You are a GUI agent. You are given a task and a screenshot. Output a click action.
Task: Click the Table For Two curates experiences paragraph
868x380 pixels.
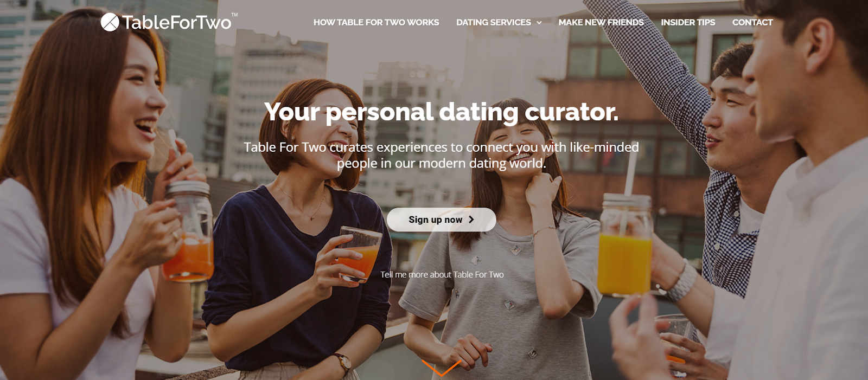pyautogui.click(x=441, y=155)
